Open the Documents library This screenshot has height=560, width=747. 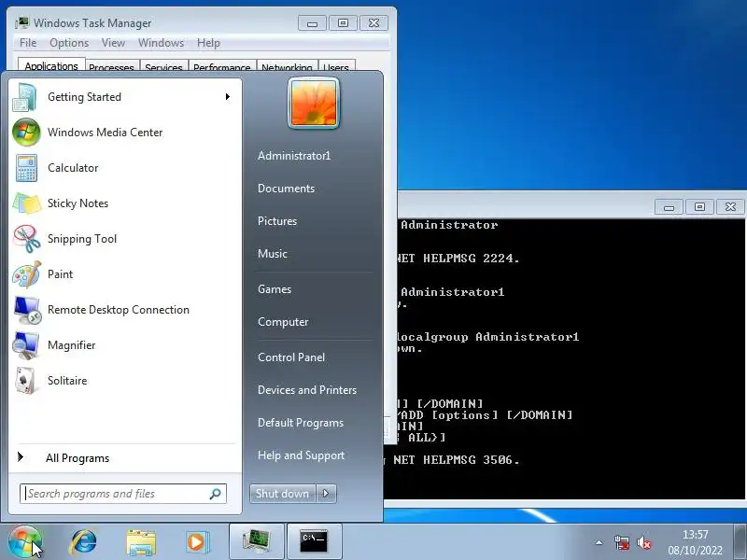click(x=286, y=189)
